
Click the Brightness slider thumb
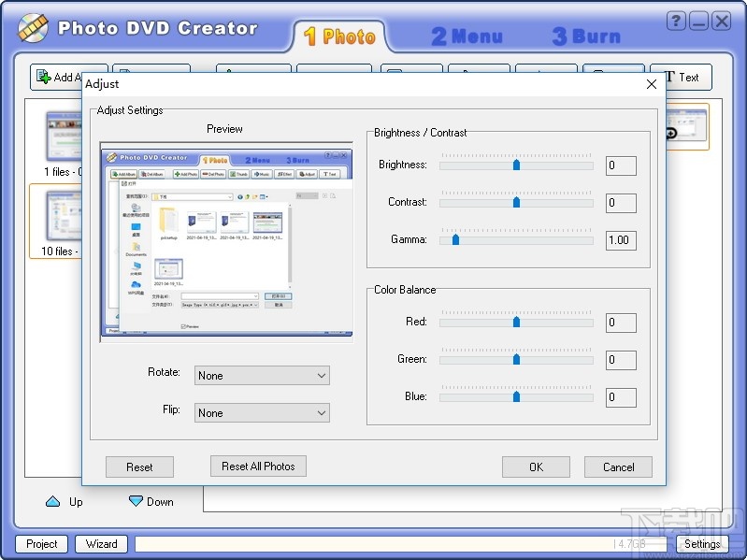pos(516,165)
